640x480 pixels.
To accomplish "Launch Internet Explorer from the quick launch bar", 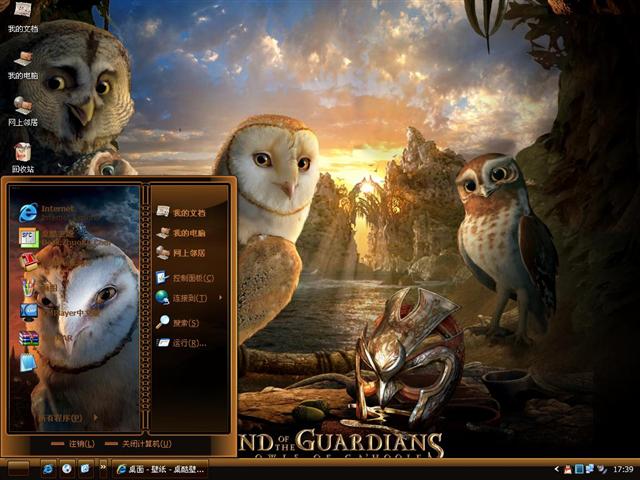I will [x=48, y=469].
